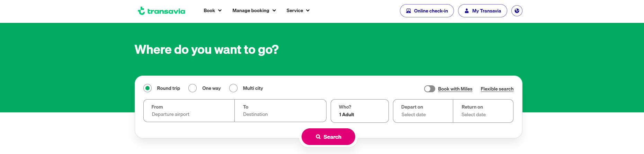This screenshot has height=154, width=644.
Task: Open the Service dropdown
Action: pos(298,11)
